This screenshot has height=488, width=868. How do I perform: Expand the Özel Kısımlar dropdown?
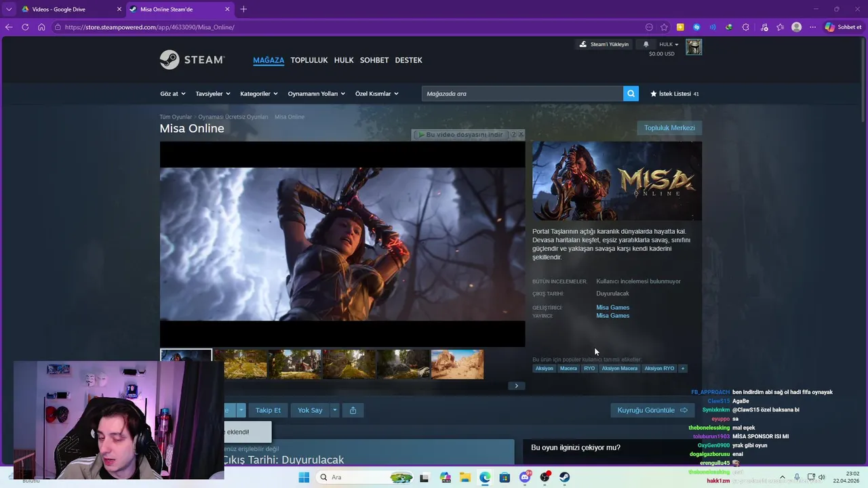click(x=377, y=94)
